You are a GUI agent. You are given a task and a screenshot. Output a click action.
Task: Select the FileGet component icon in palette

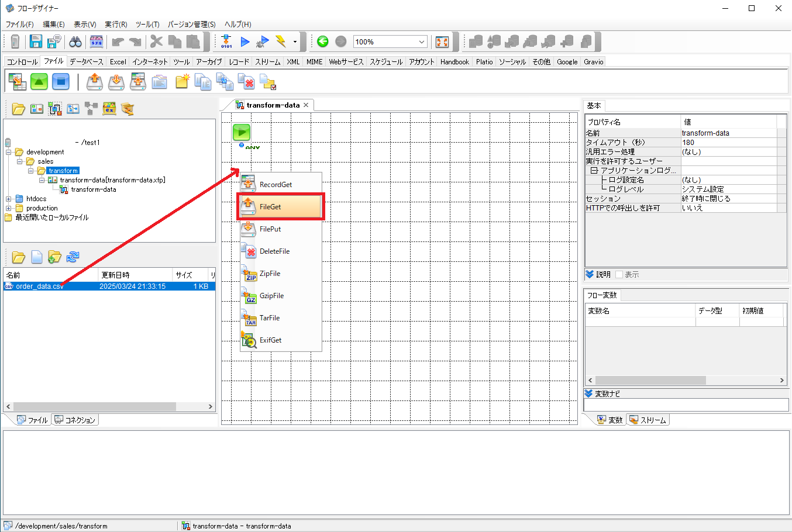tap(95, 81)
